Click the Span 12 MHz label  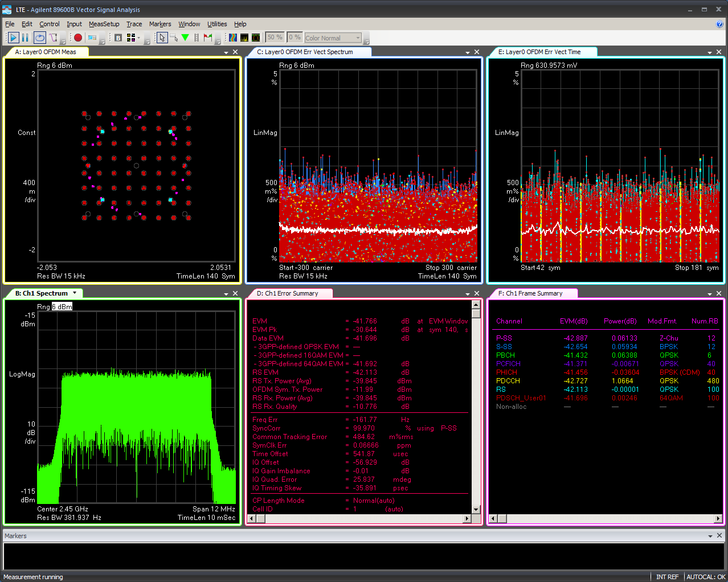tap(214, 509)
